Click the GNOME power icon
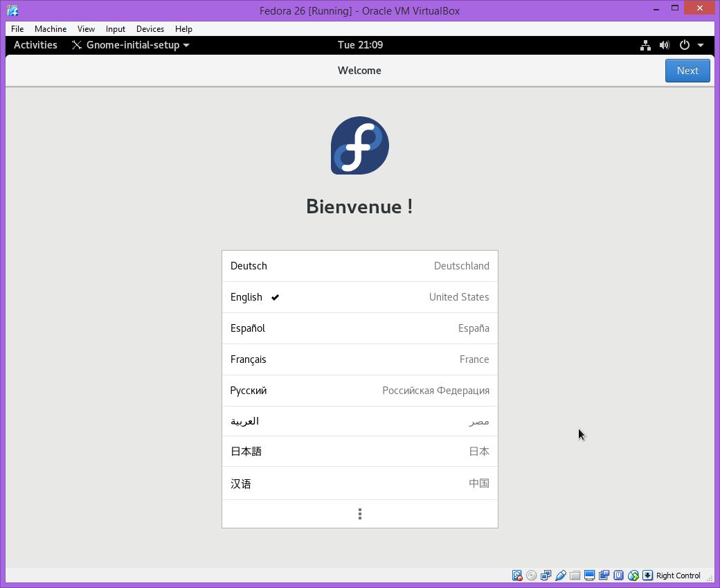Screen dimensions: 720x588 coord(685,45)
